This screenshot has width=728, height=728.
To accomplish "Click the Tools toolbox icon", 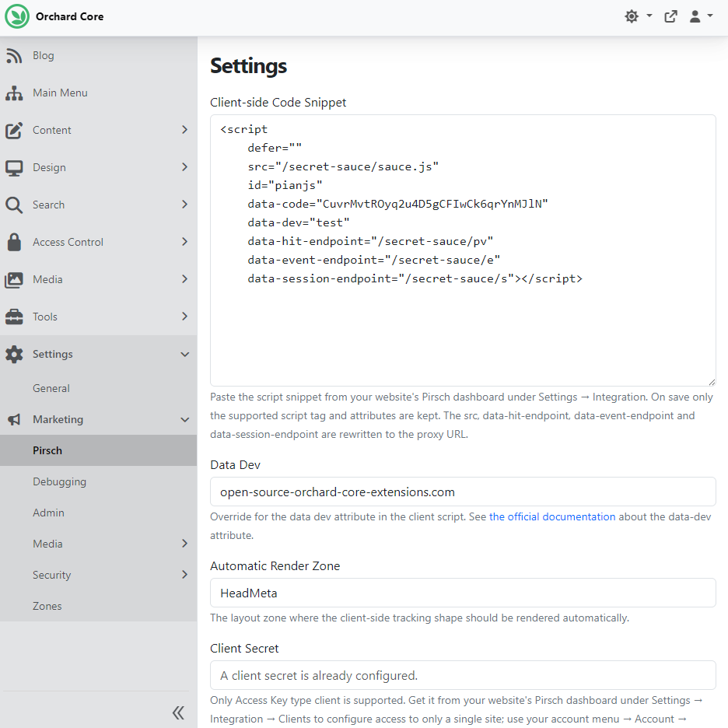I will click(14, 317).
